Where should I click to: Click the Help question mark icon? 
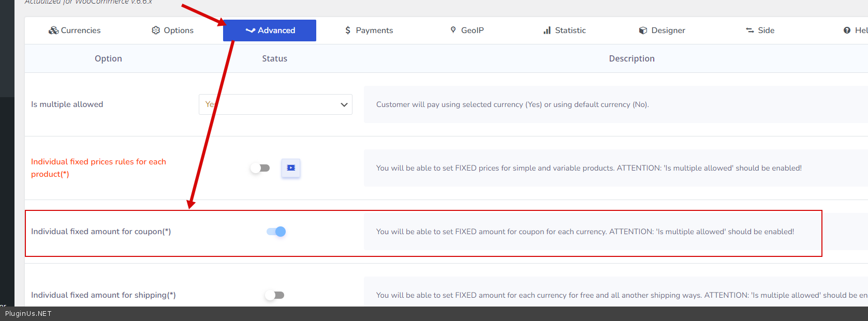tap(847, 30)
